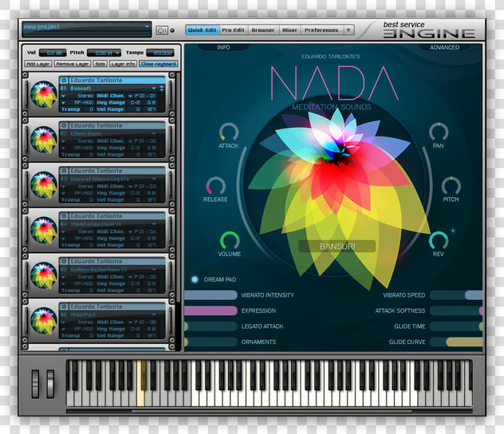Click Voice of Silence Legato flower thumbnail
The height and width of the screenshot is (434, 504).
43,185
